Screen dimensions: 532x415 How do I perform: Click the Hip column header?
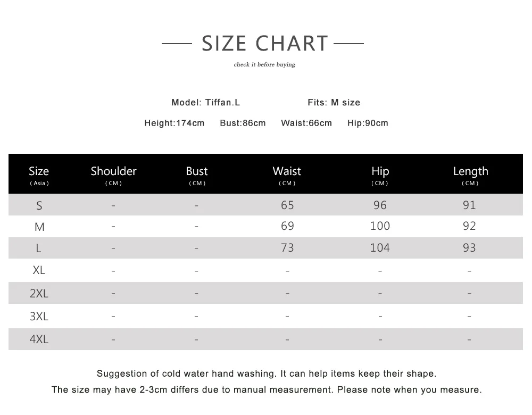click(380, 175)
